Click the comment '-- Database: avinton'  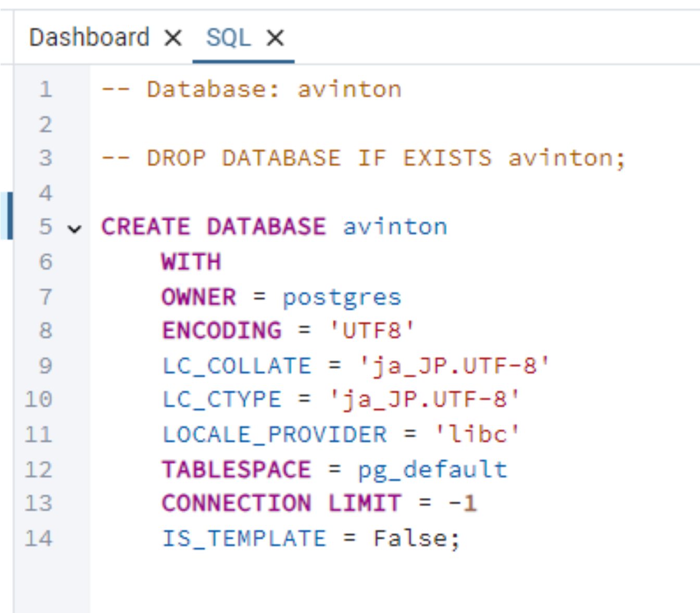252,90
